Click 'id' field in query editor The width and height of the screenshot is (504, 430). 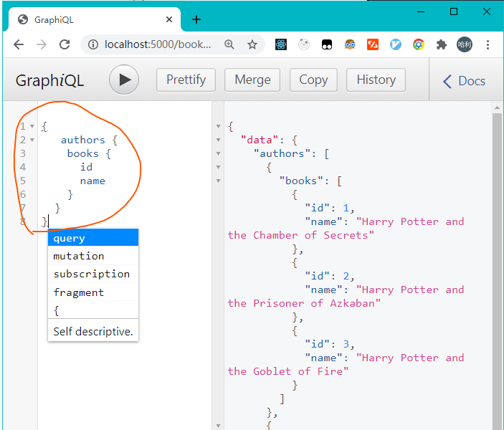click(x=86, y=167)
